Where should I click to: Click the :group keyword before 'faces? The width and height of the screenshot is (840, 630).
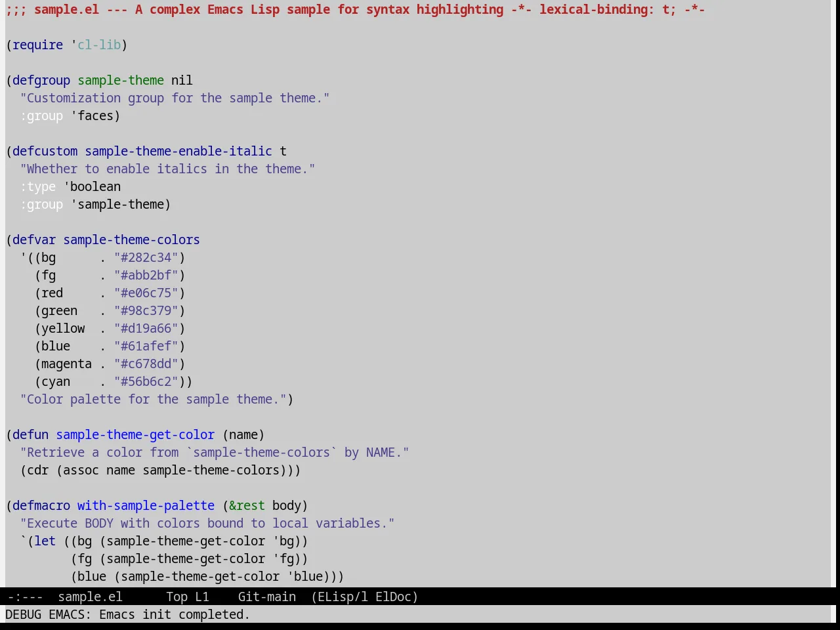click(x=41, y=115)
